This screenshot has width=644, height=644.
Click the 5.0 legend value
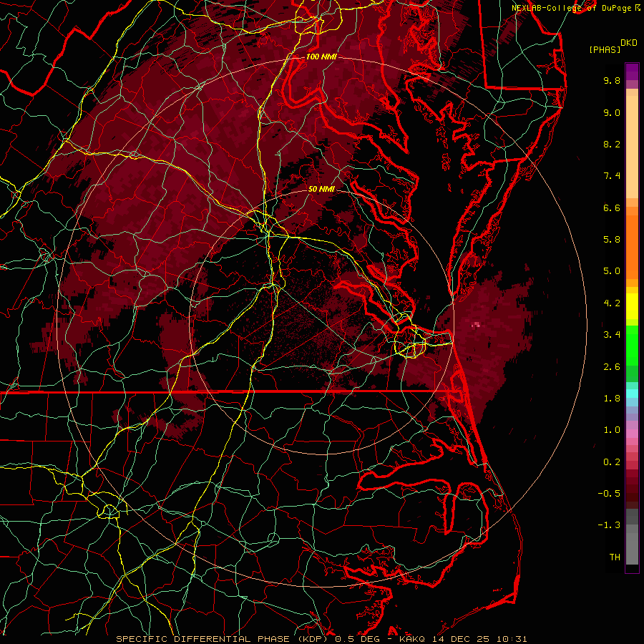point(612,271)
